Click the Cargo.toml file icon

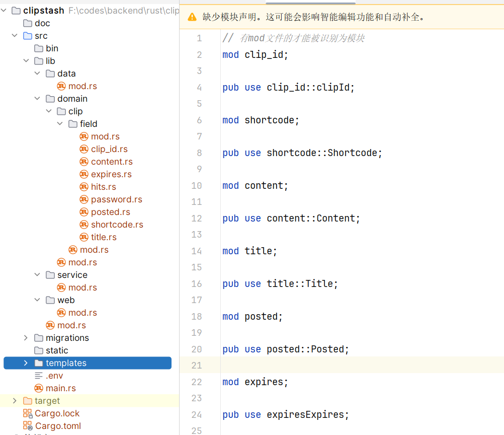(28, 426)
